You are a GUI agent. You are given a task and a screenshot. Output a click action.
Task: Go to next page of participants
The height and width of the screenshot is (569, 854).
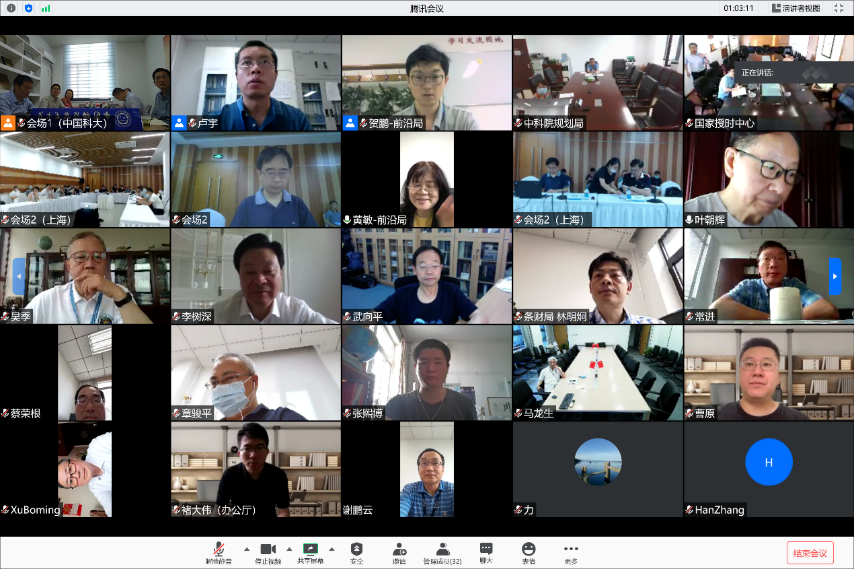click(835, 277)
